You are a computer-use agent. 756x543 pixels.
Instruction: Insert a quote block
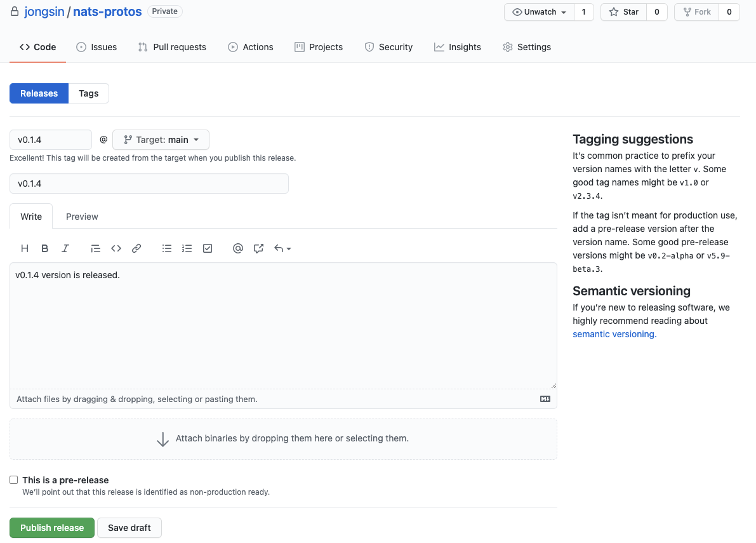point(95,248)
